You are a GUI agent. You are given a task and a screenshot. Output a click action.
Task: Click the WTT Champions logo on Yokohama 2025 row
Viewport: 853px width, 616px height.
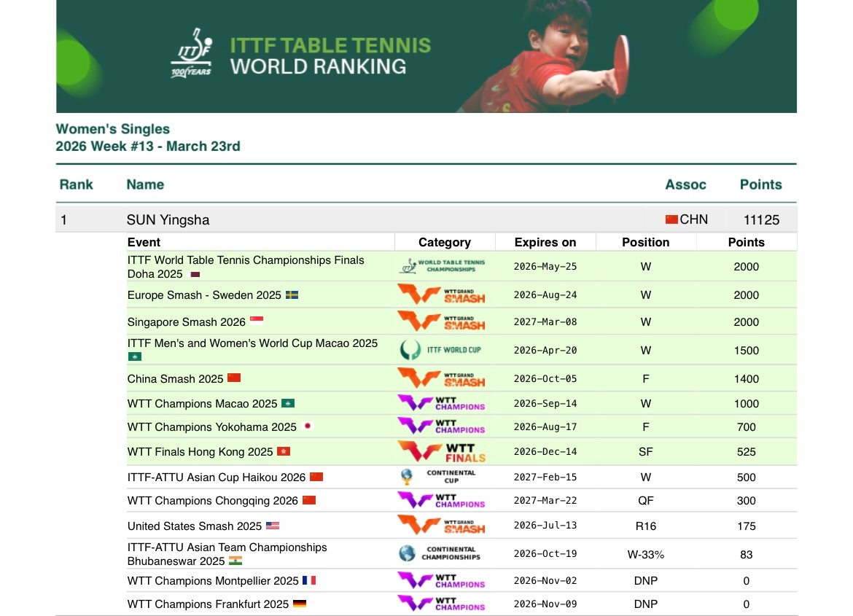coord(441,426)
